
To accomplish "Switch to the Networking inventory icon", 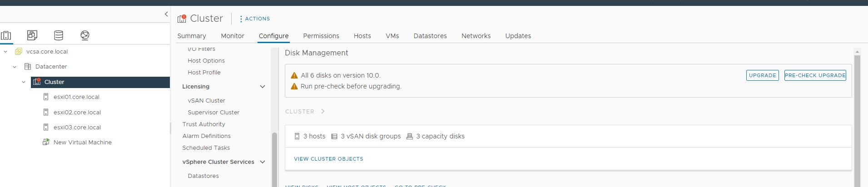I will 84,35.
